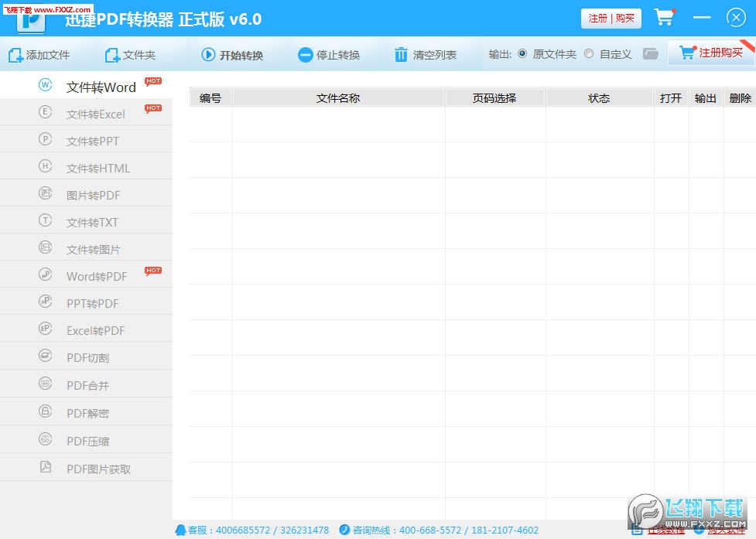
Task: Select the PDF切割 tool
Action: coord(87,357)
